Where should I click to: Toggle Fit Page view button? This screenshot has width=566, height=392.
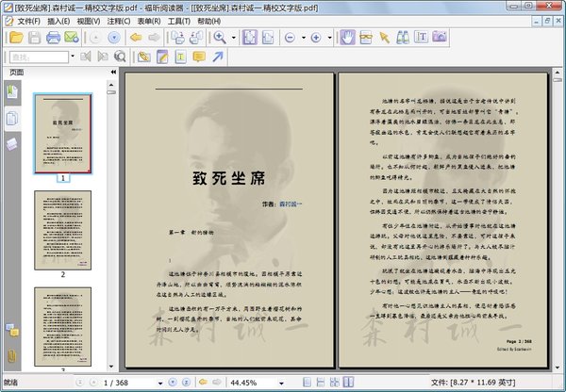click(x=249, y=38)
